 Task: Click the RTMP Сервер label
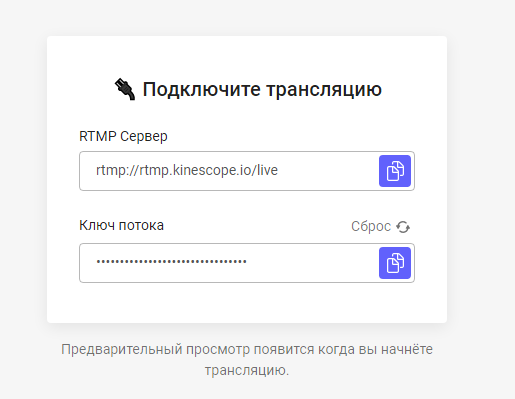tap(123, 136)
